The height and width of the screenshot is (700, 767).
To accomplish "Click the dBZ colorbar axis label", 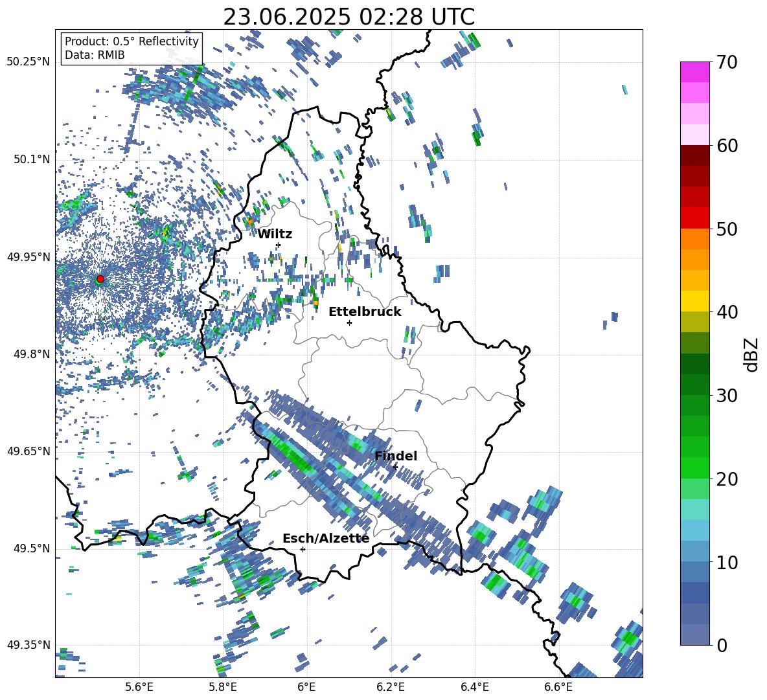I will pyautogui.click(x=750, y=354).
